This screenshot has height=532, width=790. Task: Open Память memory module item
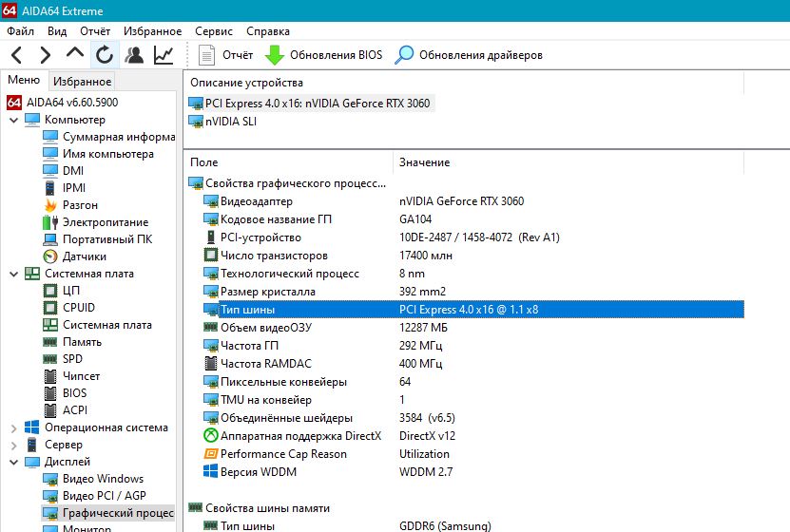(72, 342)
